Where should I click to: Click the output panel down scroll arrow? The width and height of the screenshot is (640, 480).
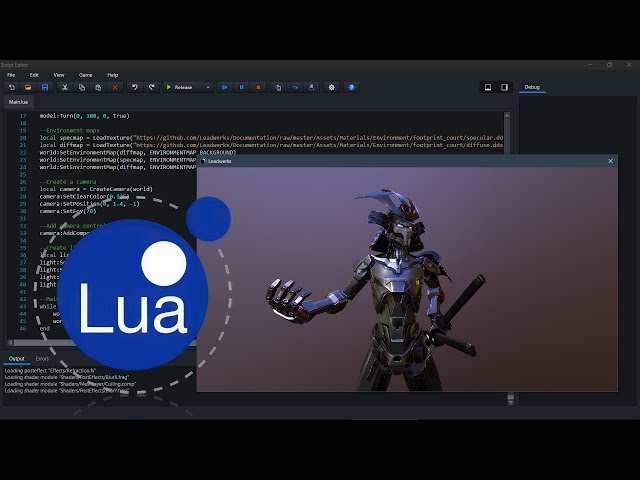pyautogui.click(x=511, y=402)
